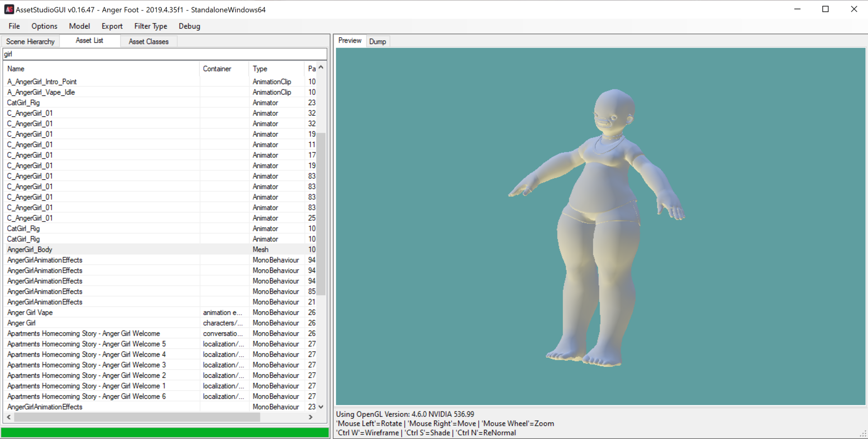Select 'Apartments Homecoming Story - Anger Girl Welcome 1'

[x=160, y=386]
